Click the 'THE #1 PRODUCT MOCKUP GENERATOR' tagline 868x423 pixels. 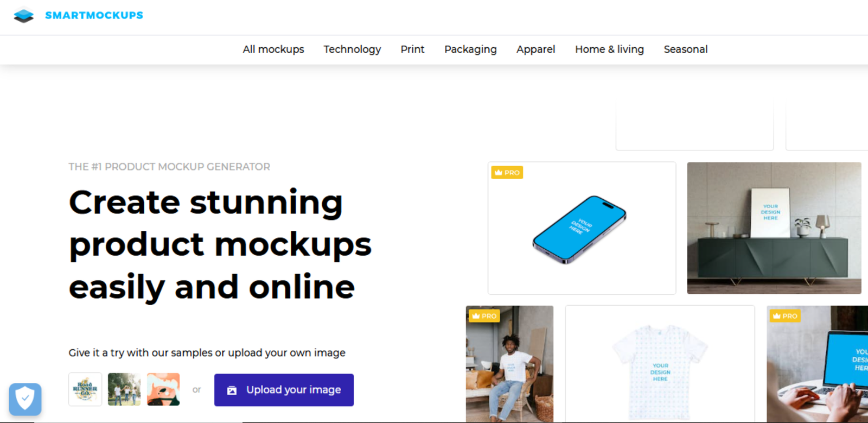169,167
